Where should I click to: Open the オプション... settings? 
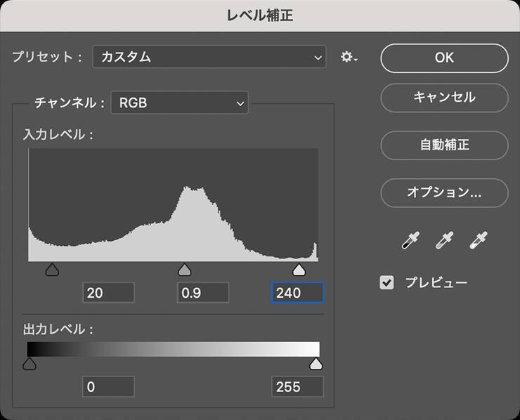[x=444, y=192]
